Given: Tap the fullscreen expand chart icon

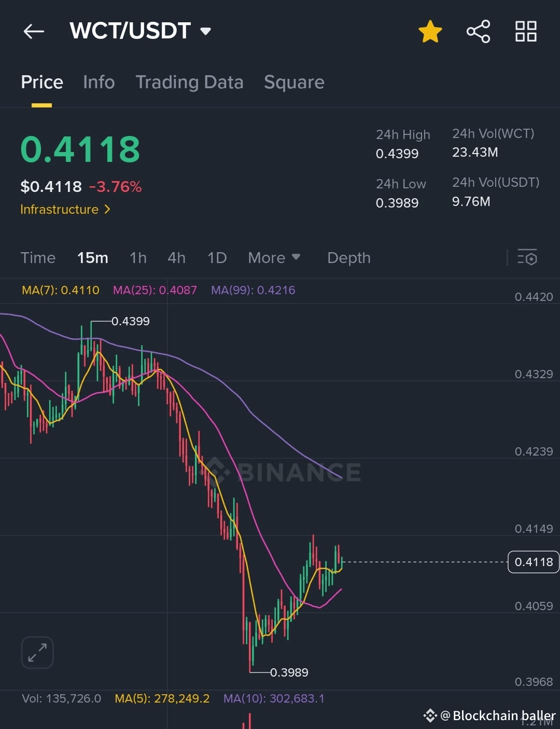Looking at the screenshot, I should (37, 652).
